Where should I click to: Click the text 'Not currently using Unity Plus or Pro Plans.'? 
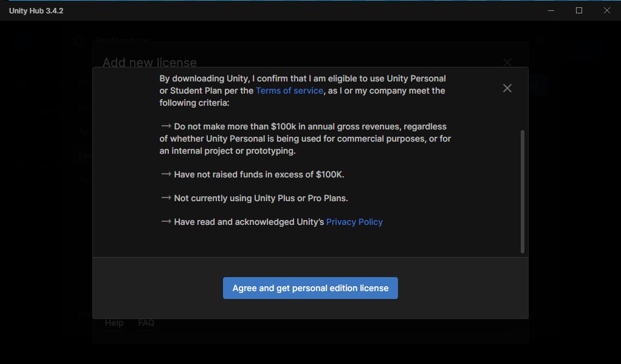coord(261,198)
